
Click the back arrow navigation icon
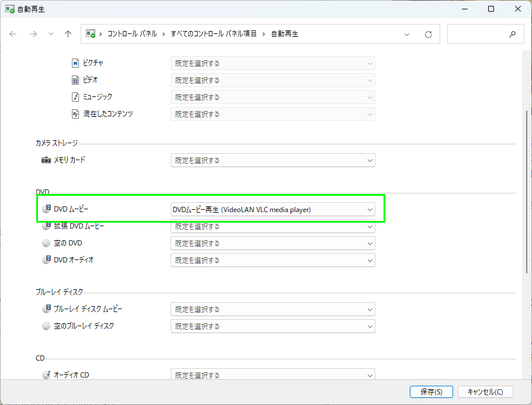pyautogui.click(x=13, y=34)
